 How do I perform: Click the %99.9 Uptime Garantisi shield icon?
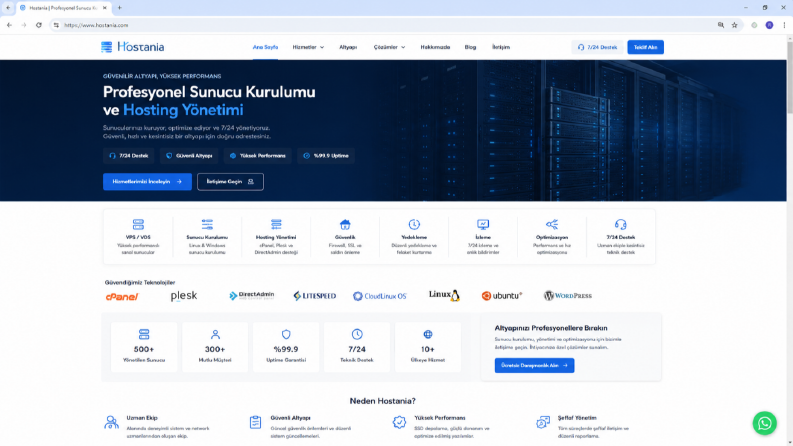click(x=286, y=334)
